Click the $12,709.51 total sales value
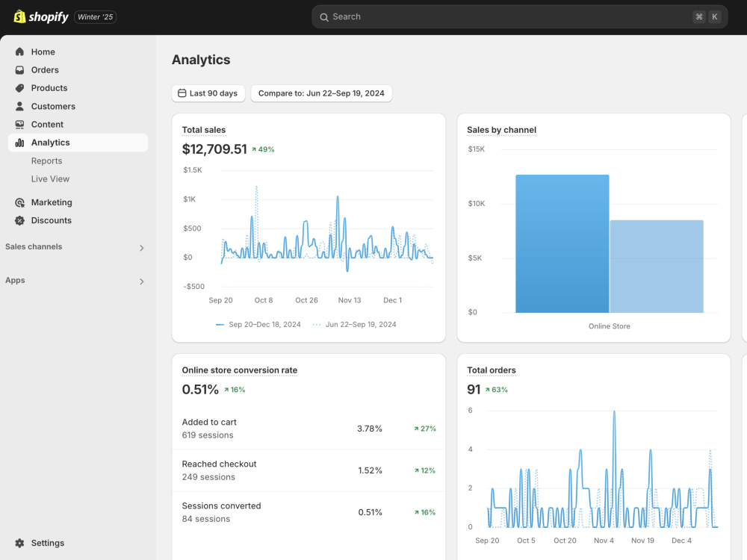 pyautogui.click(x=214, y=149)
